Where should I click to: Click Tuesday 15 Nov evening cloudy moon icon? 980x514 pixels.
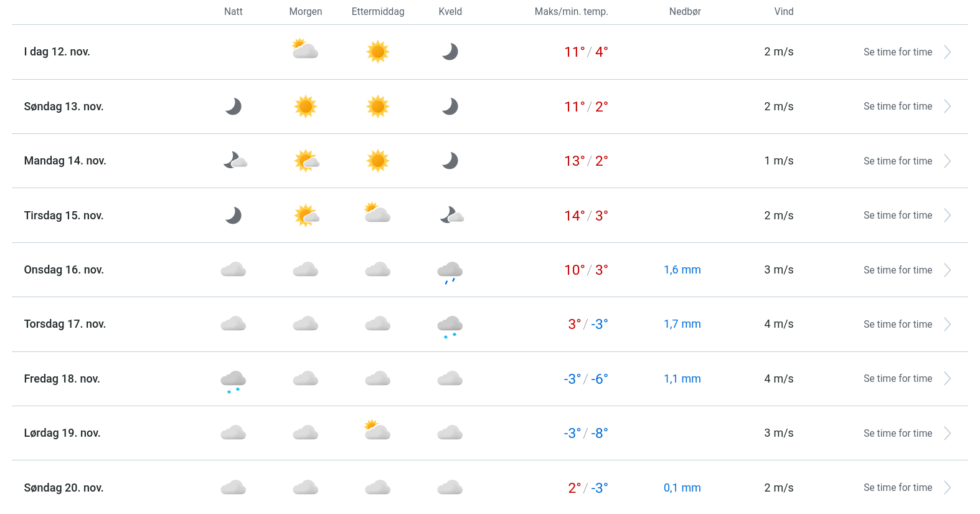(451, 216)
